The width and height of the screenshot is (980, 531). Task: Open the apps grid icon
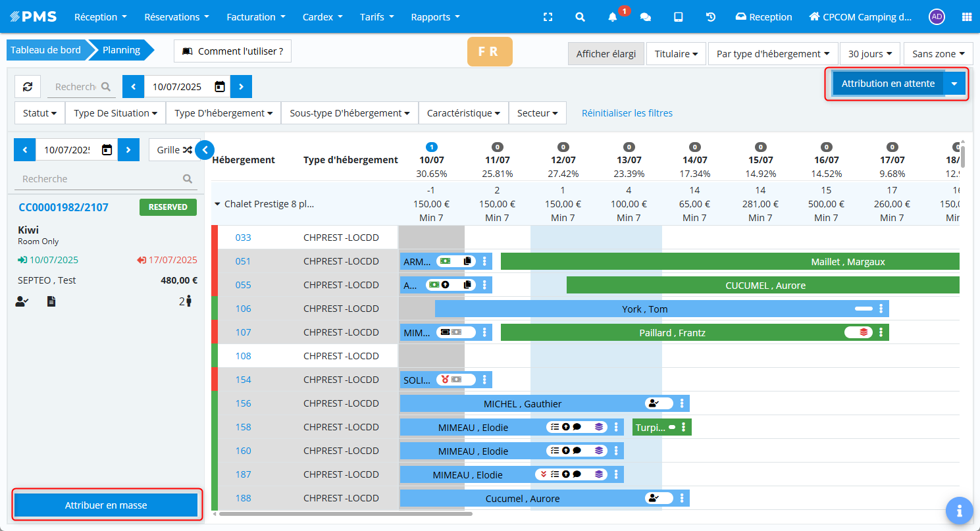tap(967, 17)
